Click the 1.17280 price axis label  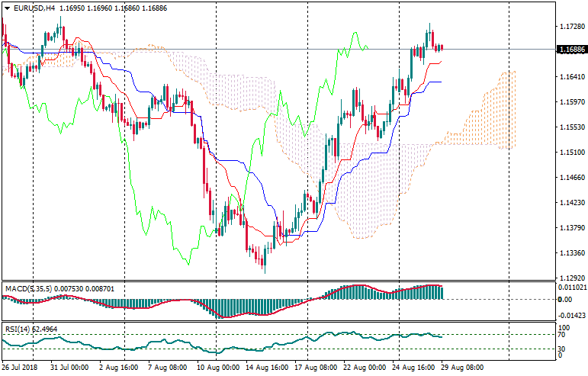570,27
